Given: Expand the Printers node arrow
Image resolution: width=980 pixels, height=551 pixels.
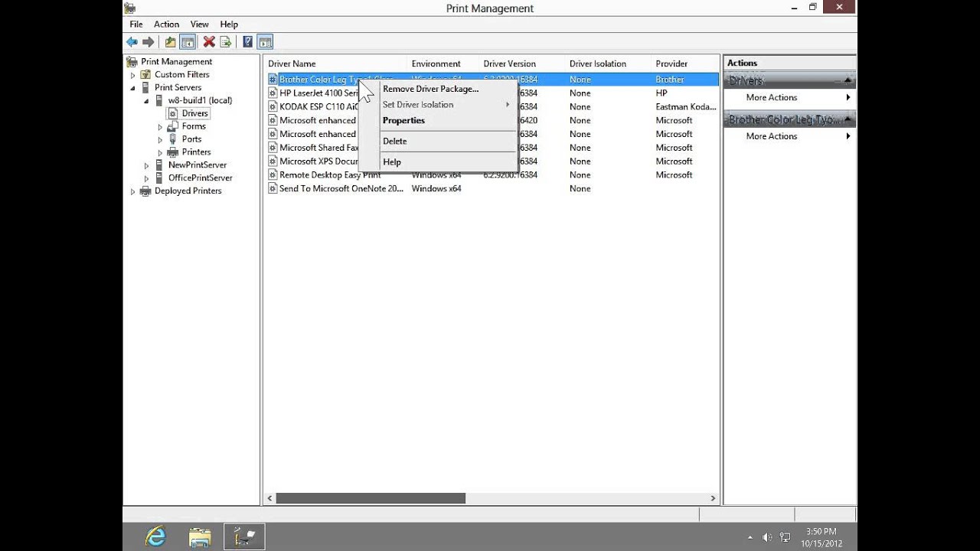Looking at the screenshot, I should tap(160, 153).
